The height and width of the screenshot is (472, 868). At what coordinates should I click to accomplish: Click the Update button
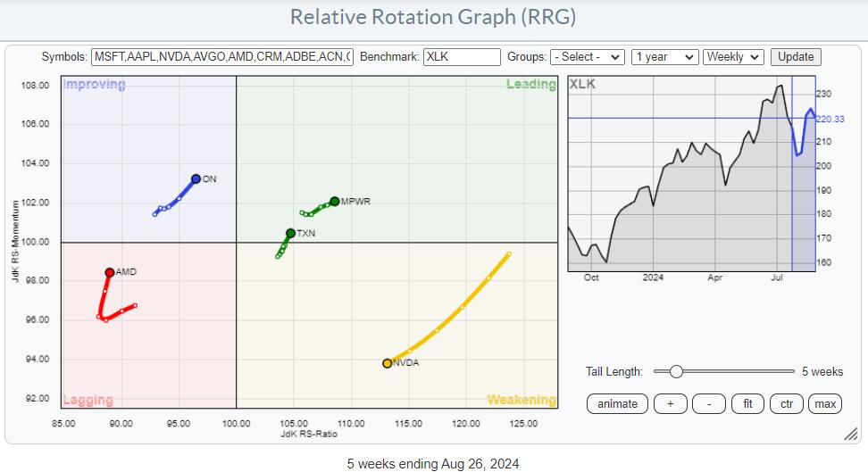tap(796, 56)
